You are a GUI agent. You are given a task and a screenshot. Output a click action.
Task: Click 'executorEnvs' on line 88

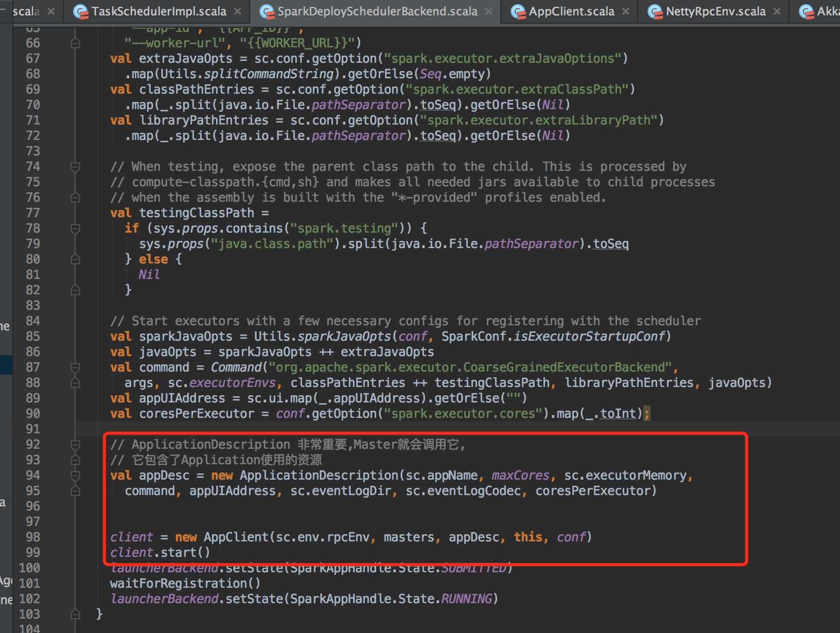coord(233,383)
